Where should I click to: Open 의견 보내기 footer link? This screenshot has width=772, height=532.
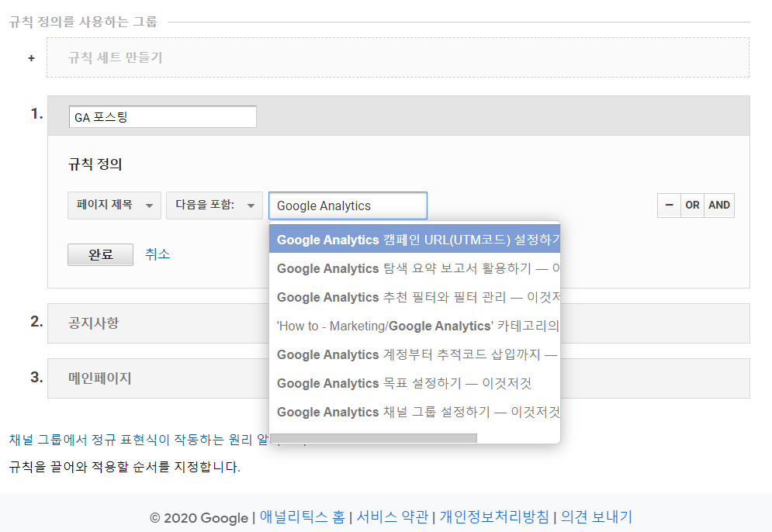[x=596, y=516]
